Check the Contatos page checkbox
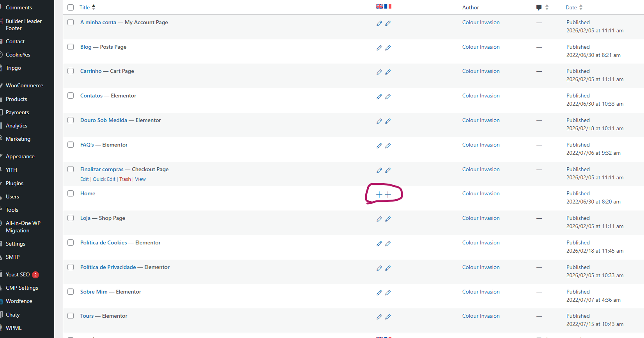The width and height of the screenshot is (644, 338). (x=71, y=96)
